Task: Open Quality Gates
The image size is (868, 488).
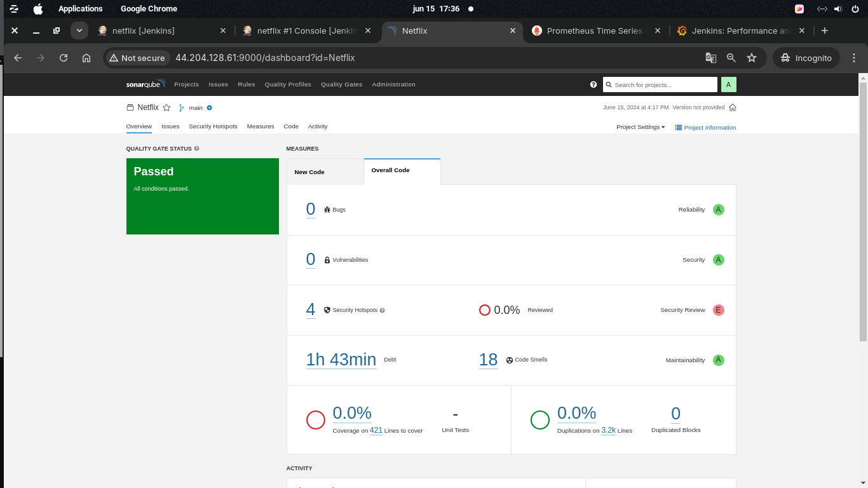Action: click(x=341, y=85)
